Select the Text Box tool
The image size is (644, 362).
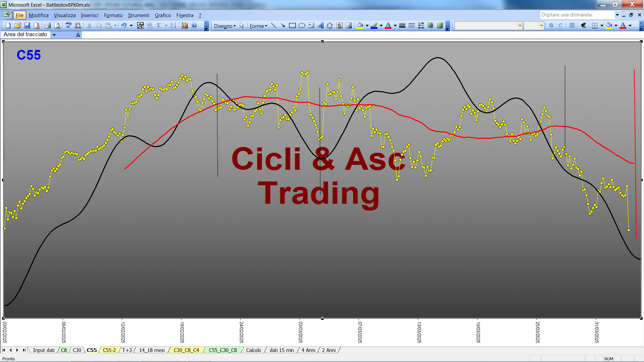tap(311, 26)
